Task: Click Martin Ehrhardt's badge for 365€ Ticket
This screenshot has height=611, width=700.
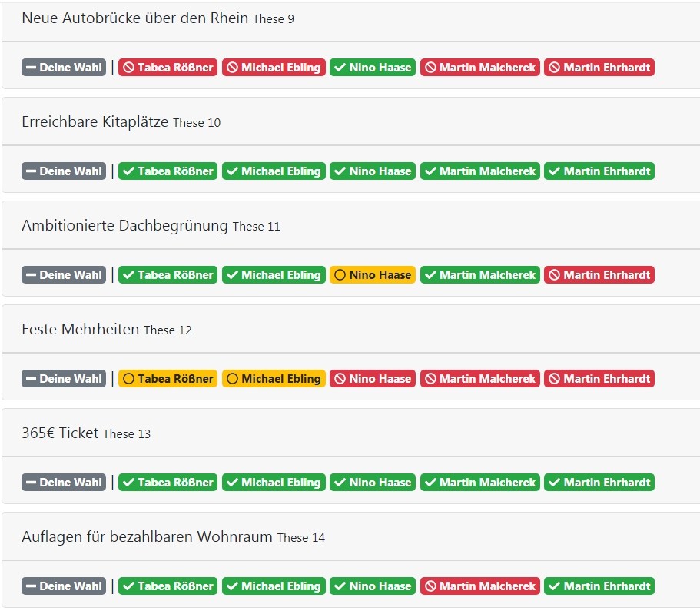Action: (x=599, y=483)
